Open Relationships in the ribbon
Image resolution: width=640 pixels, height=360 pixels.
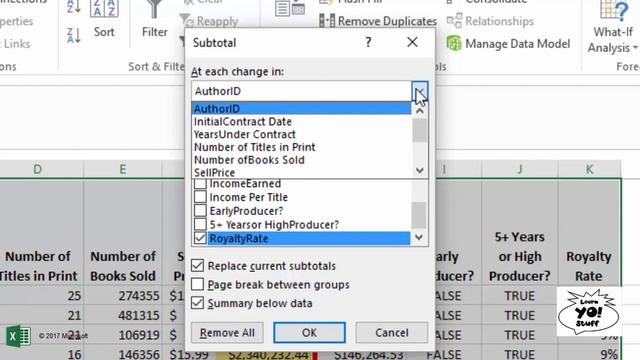click(x=490, y=21)
